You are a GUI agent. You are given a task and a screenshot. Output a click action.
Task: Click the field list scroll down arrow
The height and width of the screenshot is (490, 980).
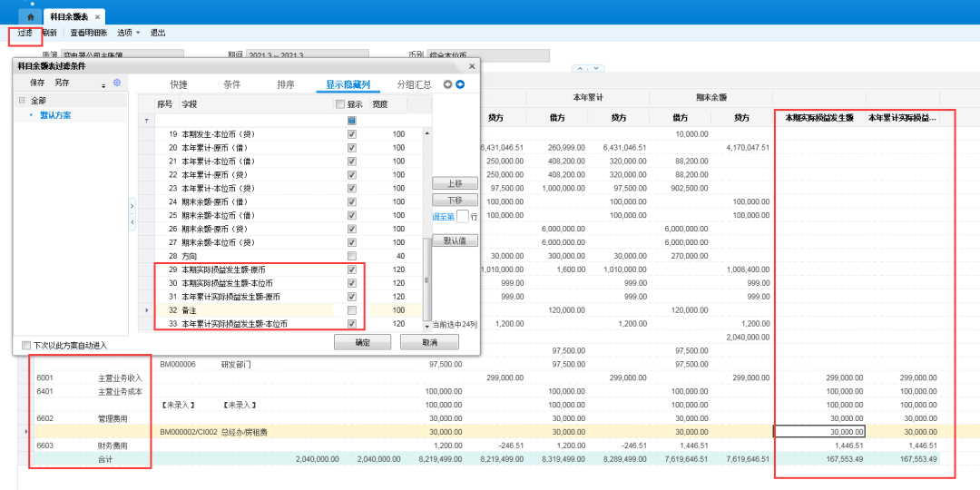pos(427,326)
